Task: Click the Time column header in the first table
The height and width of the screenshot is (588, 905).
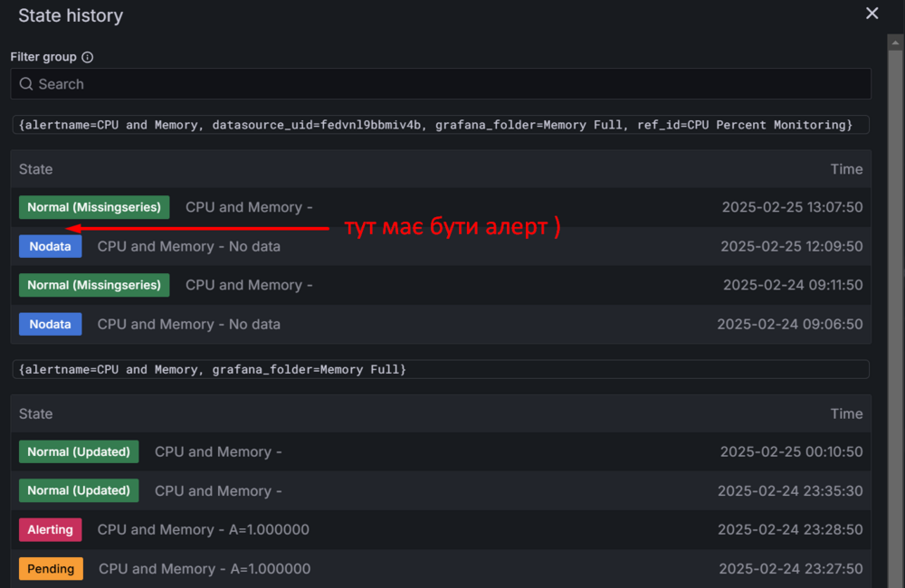Action: point(846,169)
